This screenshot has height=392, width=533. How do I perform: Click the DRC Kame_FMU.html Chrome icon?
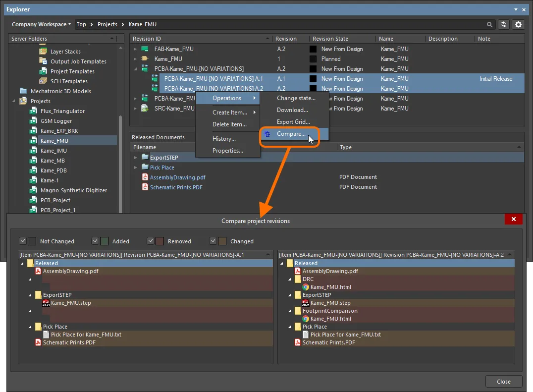click(306, 287)
